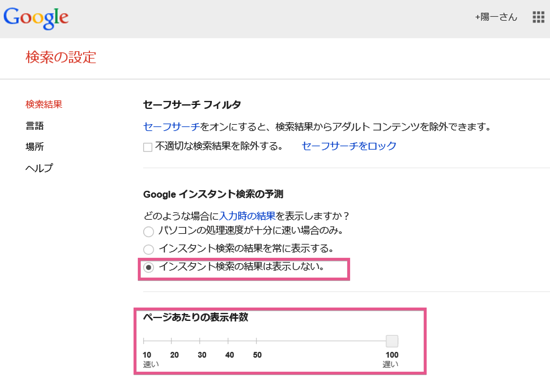Open the 入力時の結果 link
The image size is (550, 380).
coord(247,215)
